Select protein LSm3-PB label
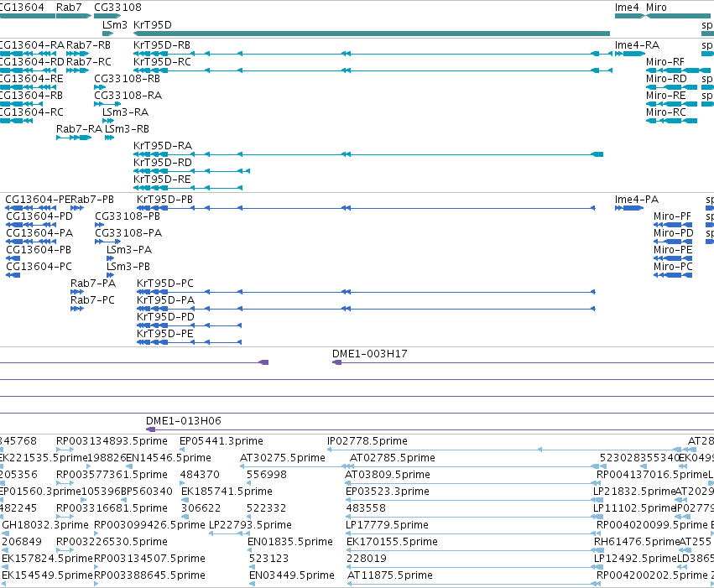 [x=128, y=267]
